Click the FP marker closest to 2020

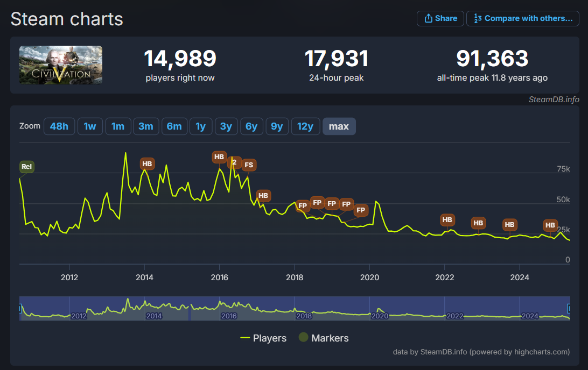(x=361, y=210)
